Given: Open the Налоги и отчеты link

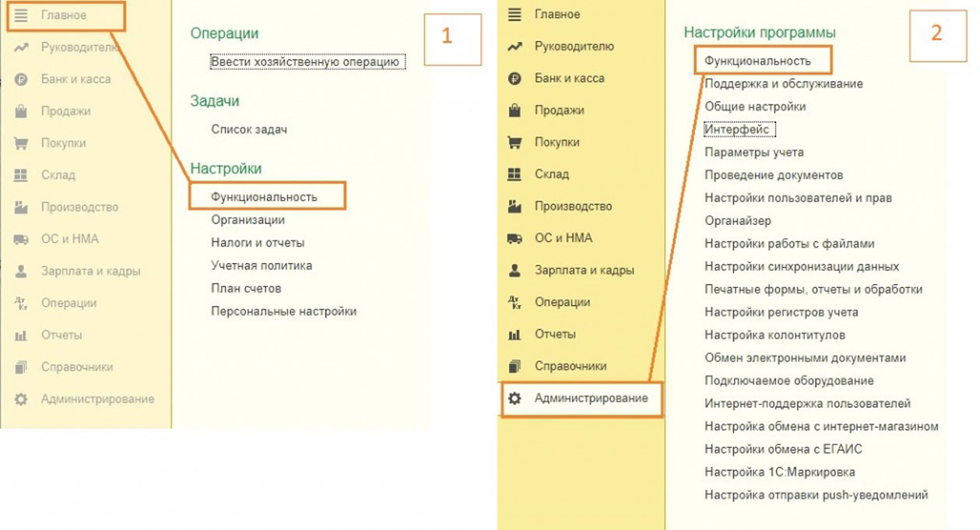Looking at the screenshot, I should tap(258, 243).
